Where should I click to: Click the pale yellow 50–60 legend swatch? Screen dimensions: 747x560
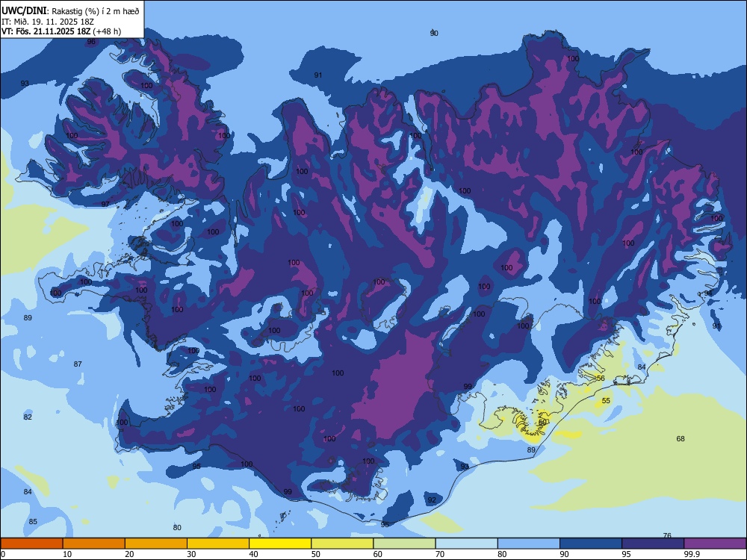(x=343, y=544)
